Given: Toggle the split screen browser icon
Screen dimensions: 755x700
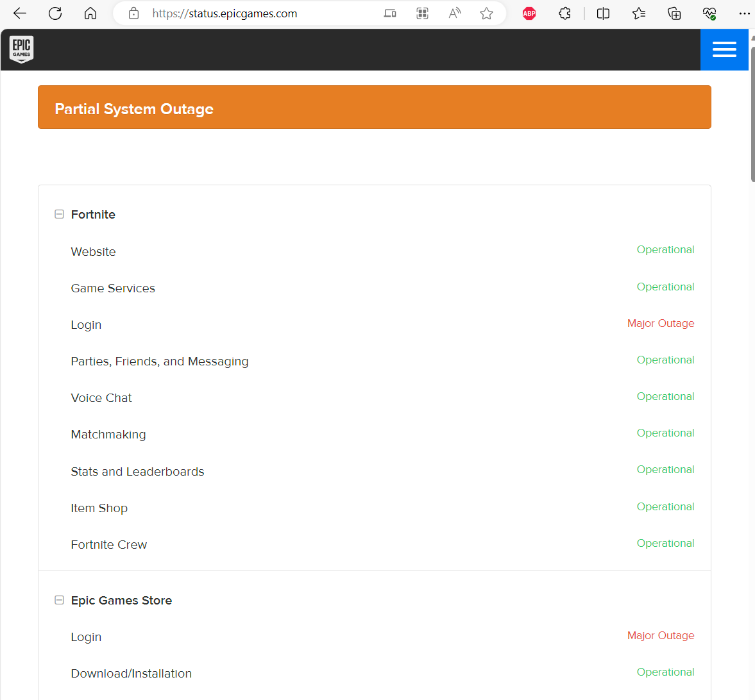Looking at the screenshot, I should (x=603, y=13).
